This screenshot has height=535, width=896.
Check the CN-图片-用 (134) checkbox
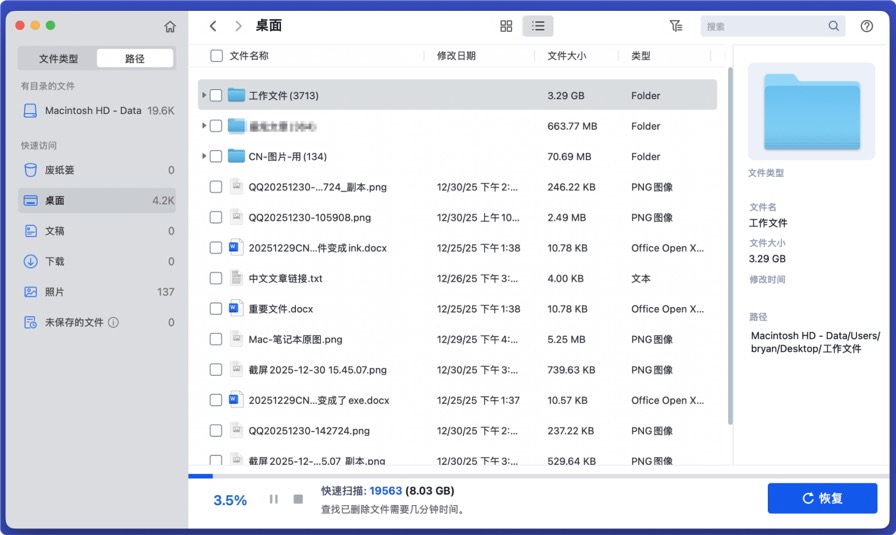point(215,156)
